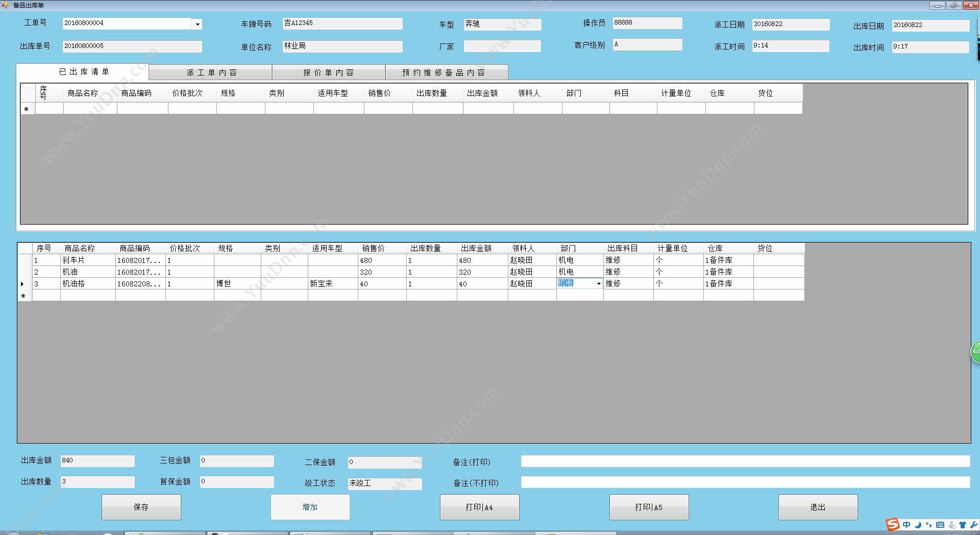Toggle the 中 Chinese input mode icon
The height and width of the screenshot is (535, 980).
pyautogui.click(x=906, y=525)
